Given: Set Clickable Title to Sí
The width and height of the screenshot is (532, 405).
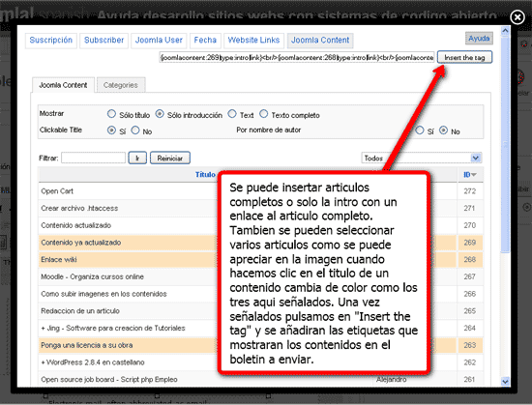Looking at the screenshot, I should click(x=111, y=130).
